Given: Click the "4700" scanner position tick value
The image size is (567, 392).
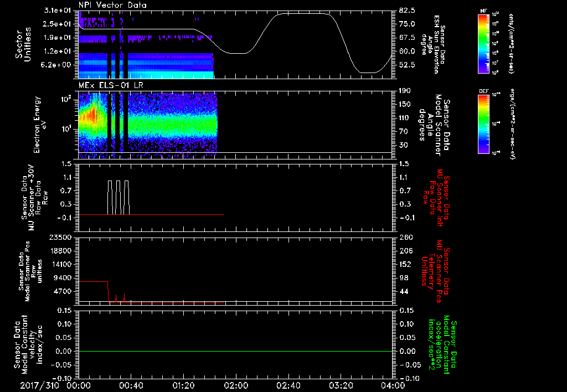Looking at the screenshot, I should (64, 291).
